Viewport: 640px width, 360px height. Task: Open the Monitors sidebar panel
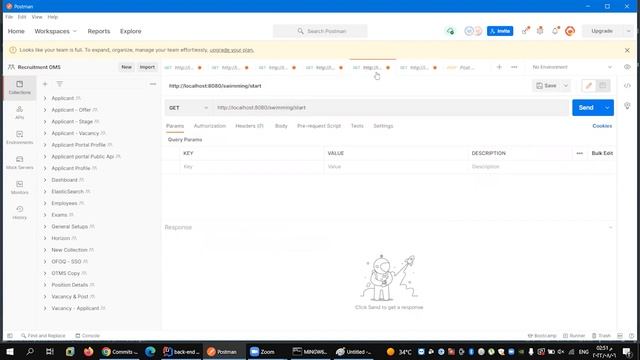pyautogui.click(x=20, y=187)
